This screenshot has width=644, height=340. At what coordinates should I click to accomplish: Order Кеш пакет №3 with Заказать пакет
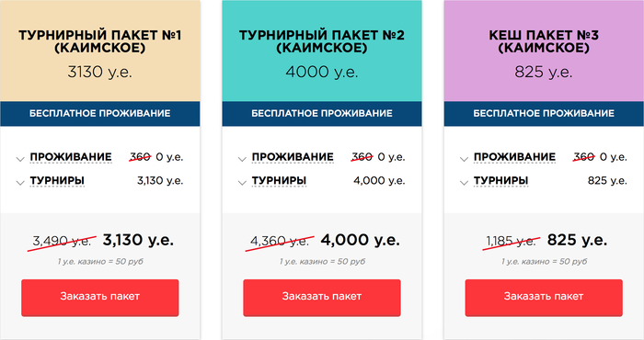pyautogui.click(x=544, y=298)
